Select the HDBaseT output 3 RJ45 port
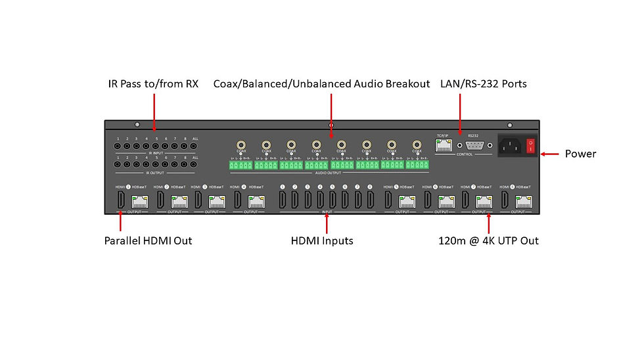This screenshot has width=644, height=362. pyautogui.click(x=216, y=202)
